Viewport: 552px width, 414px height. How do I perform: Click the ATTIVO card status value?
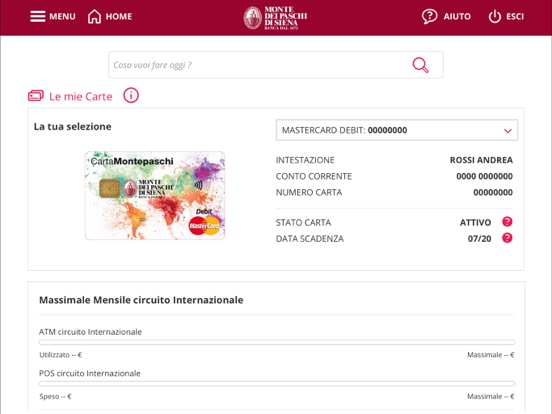click(475, 222)
